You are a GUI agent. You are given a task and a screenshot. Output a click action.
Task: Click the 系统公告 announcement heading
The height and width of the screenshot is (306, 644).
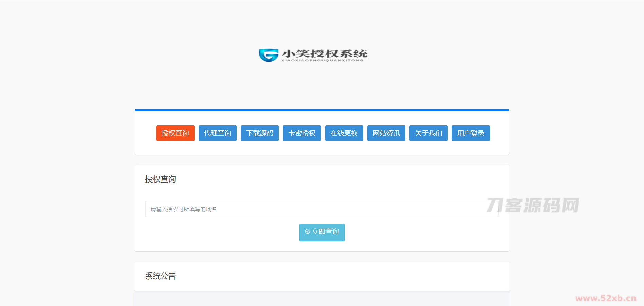point(160,276)
